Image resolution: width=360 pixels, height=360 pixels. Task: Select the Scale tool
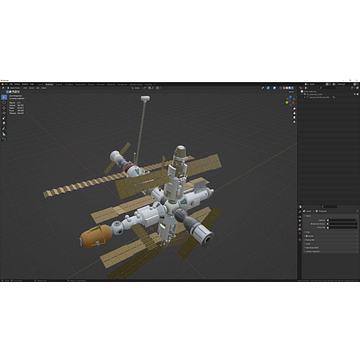click(4, 118)
